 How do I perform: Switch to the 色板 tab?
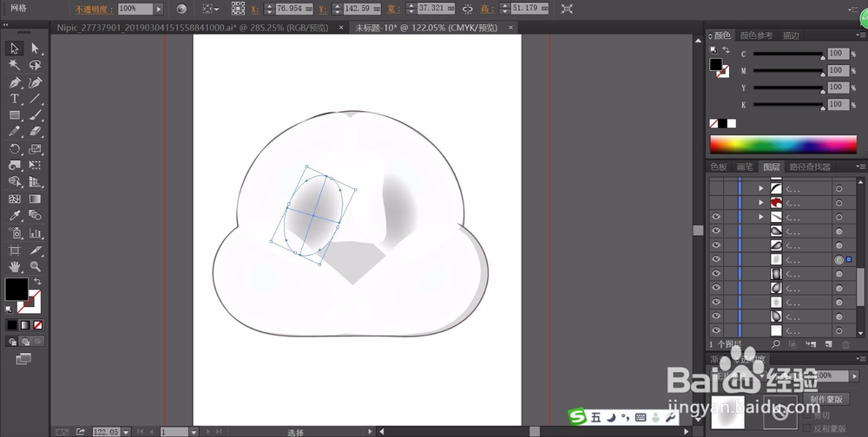point(719,166)
